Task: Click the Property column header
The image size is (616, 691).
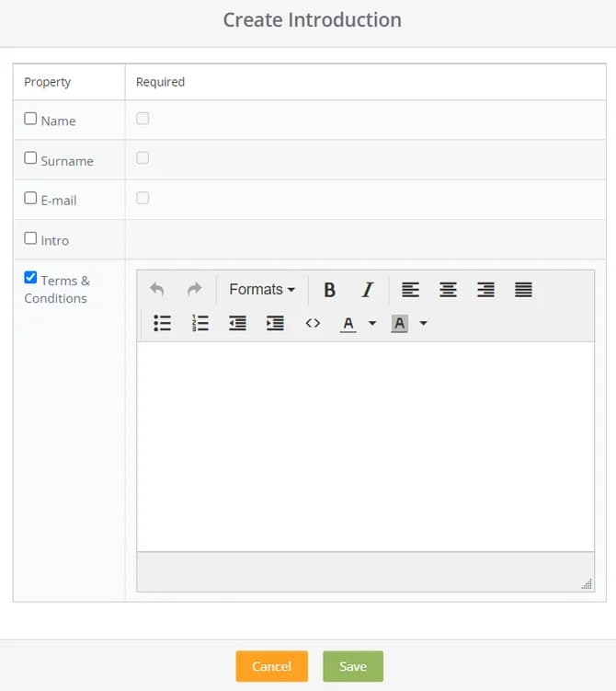Action: (47, 82)
